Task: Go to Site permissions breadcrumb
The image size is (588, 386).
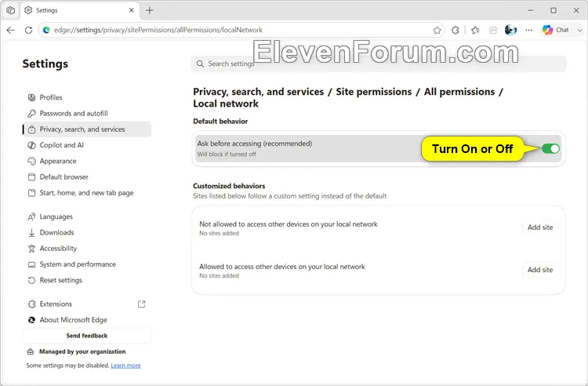Action: pyautogui.click(x=373, y=92)
